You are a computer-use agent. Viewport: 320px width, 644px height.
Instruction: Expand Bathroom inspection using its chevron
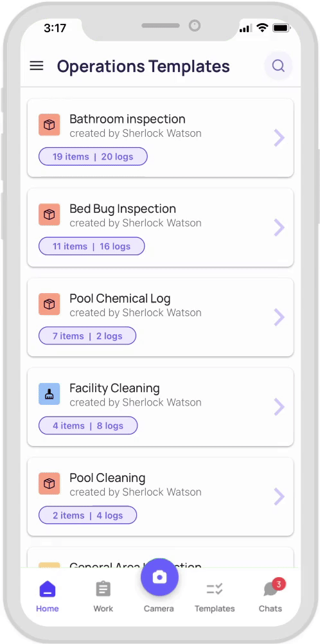280,138
